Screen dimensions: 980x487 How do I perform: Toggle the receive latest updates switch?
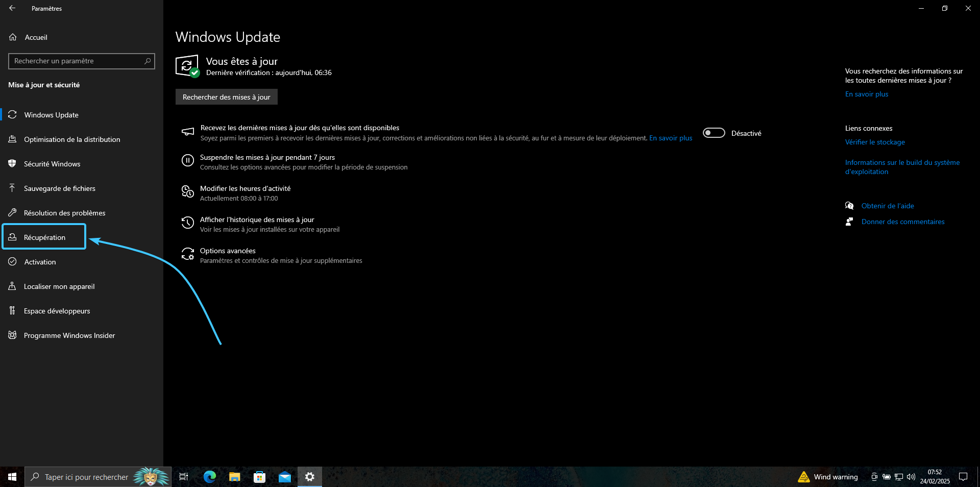point(714,133)
